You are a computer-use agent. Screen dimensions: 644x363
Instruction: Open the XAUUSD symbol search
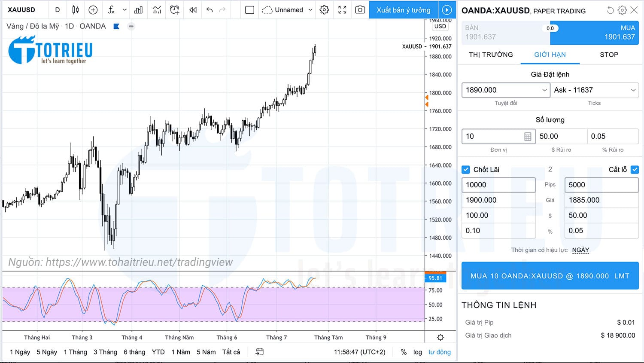click(21, 9)
